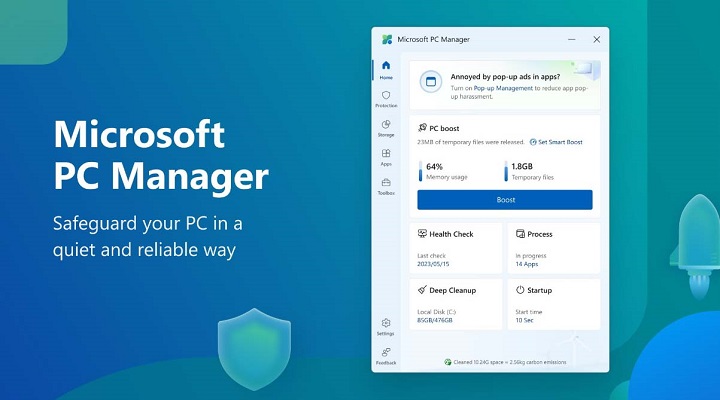Open the Toolbox section
720x400 pixels.
386,186
